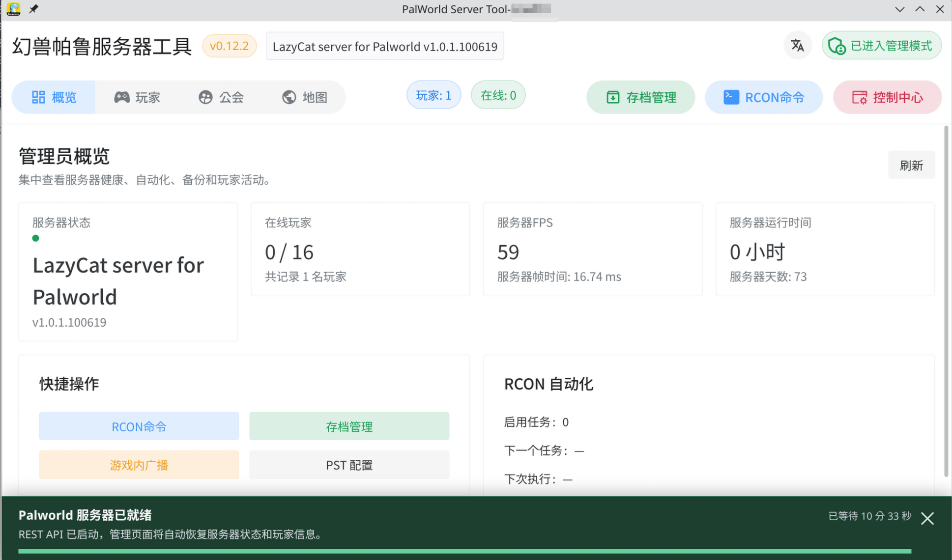
Task: Click the 下一个任务 line
Action: [544, 450]
